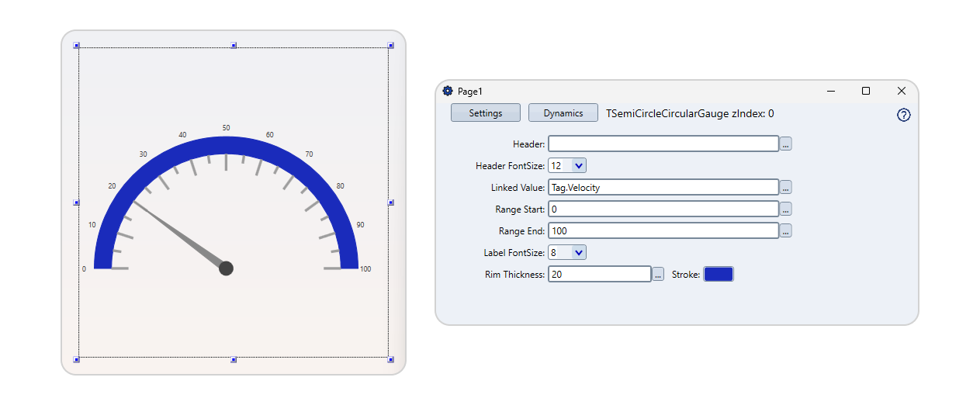This screenshot has height=405, width=980.
Task: Click gauge scale label 0
Action: click(84, 269)
